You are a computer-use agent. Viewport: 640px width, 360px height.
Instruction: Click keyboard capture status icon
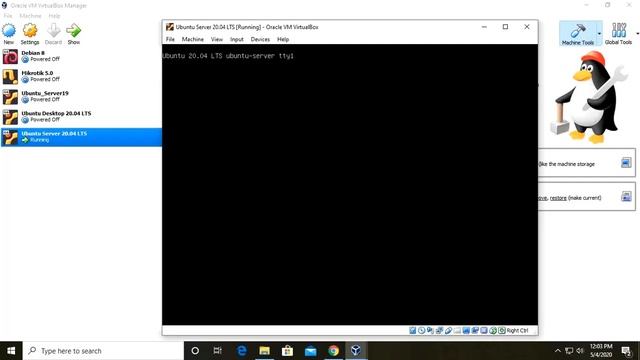point(502,331)
